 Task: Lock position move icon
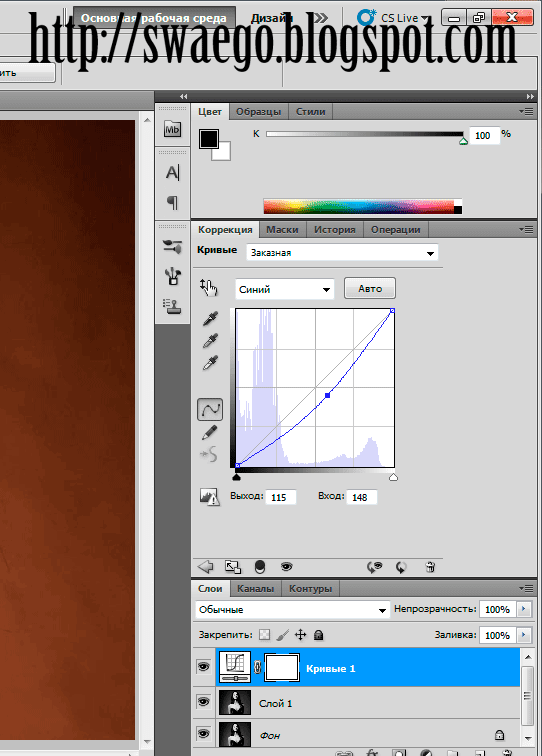(x=300, y=634)
